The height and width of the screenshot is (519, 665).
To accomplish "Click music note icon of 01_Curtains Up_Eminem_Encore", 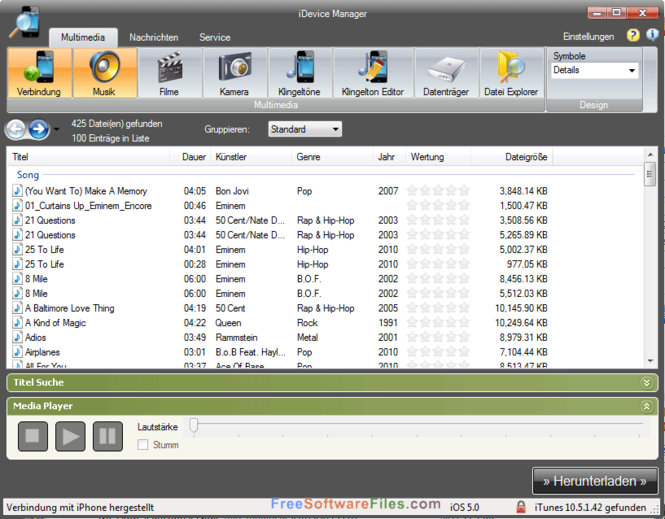I will click(17, 206).
